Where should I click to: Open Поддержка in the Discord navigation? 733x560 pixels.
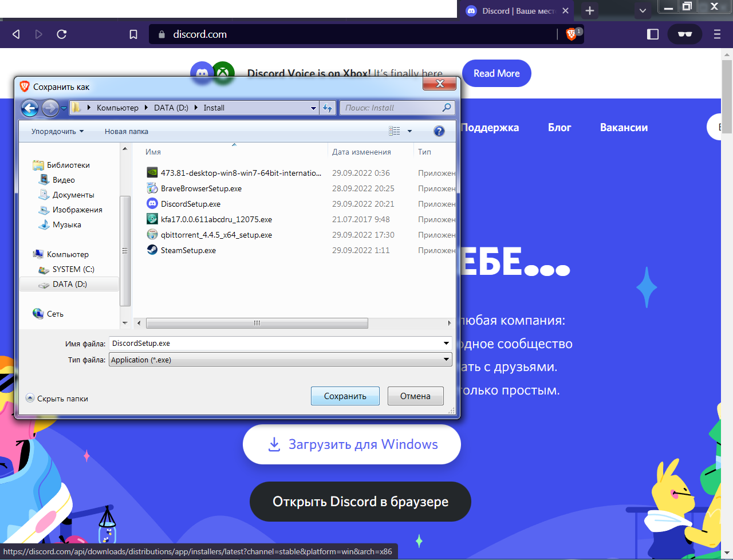(490, 128)
